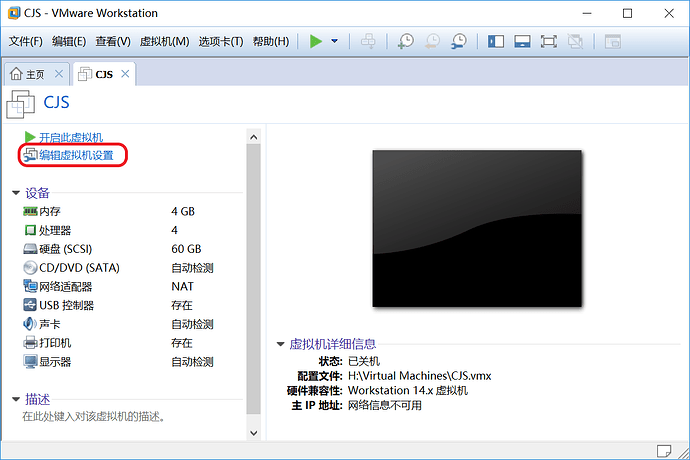
Task: Toggle the library sidebar view icon
Action: (x=496, y=41)
